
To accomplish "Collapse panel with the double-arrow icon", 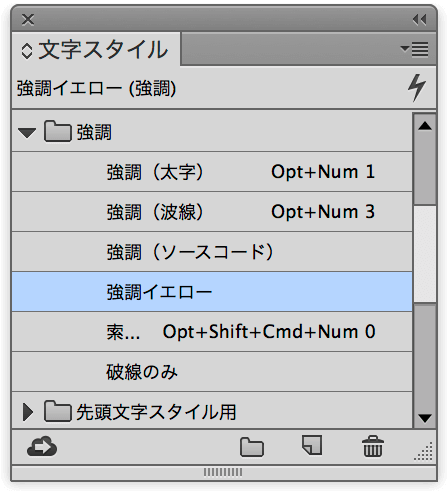I will [419, 20].
